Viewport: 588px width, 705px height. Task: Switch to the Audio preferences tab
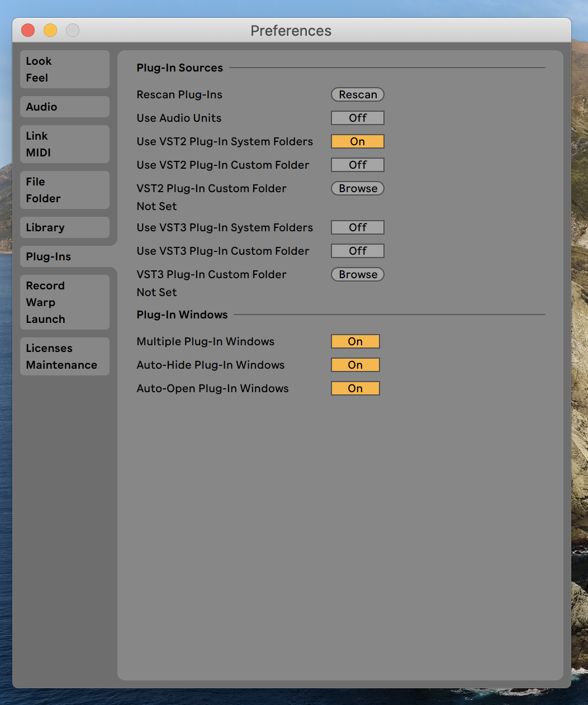(65, 107)
